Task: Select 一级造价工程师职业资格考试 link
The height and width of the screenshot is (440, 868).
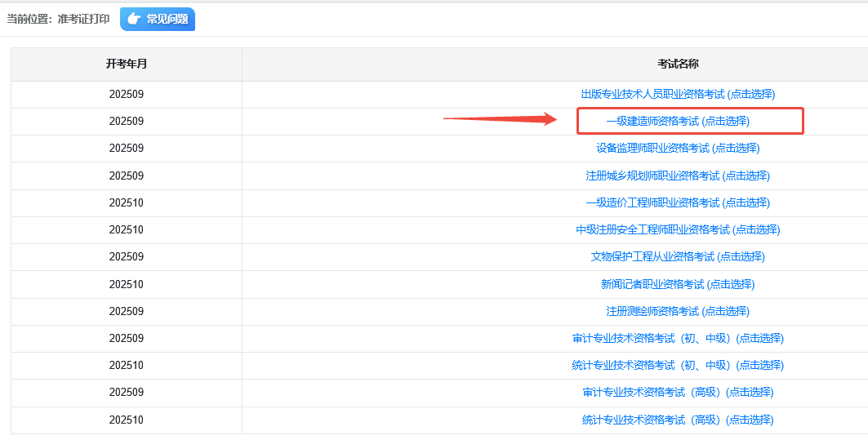Action: (x=678, y=202)
